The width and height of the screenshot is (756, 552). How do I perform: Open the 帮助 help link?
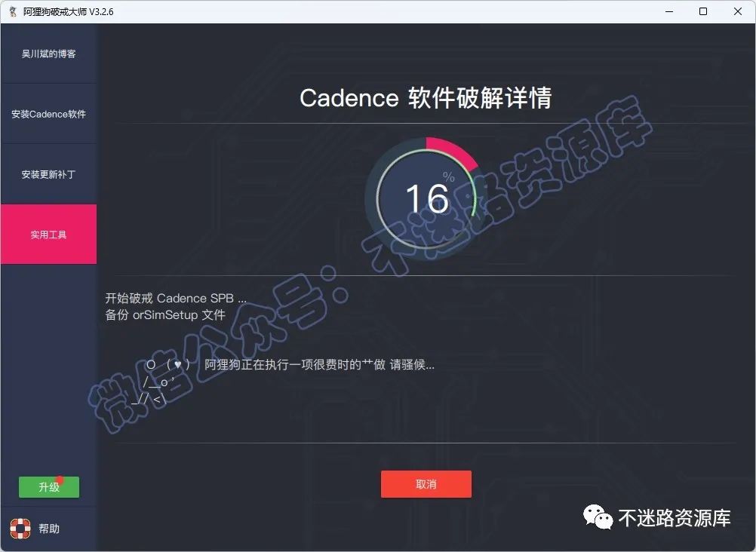coord(49,529)
